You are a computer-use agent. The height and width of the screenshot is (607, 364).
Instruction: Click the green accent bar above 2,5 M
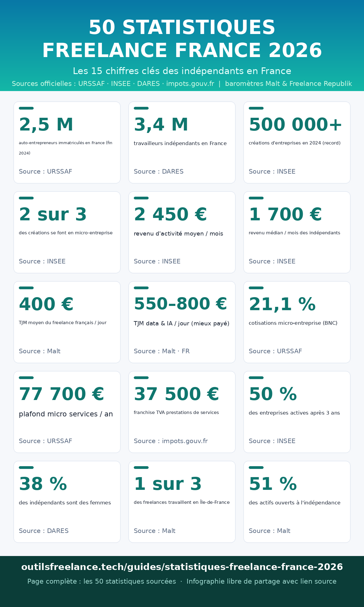[26, 108]
